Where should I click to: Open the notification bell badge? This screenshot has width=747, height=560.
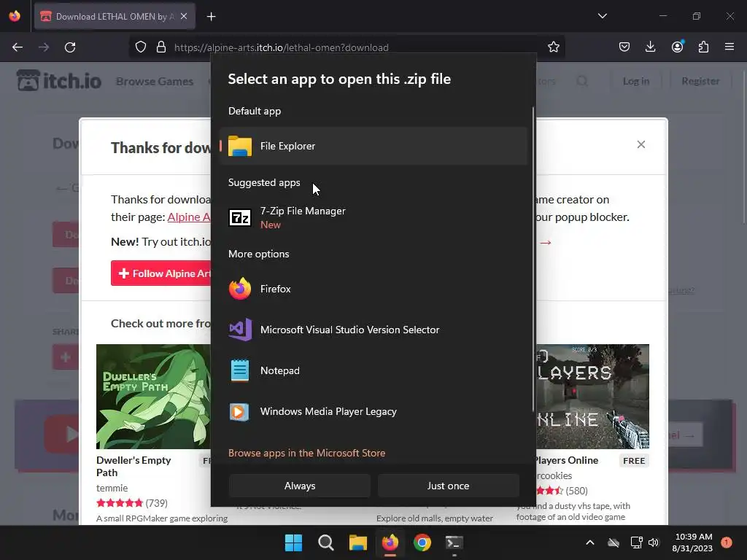(x=727, y=542)
